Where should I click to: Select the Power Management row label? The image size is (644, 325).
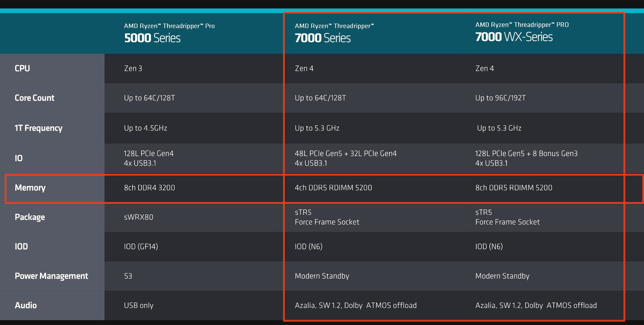tap(51, 276)
